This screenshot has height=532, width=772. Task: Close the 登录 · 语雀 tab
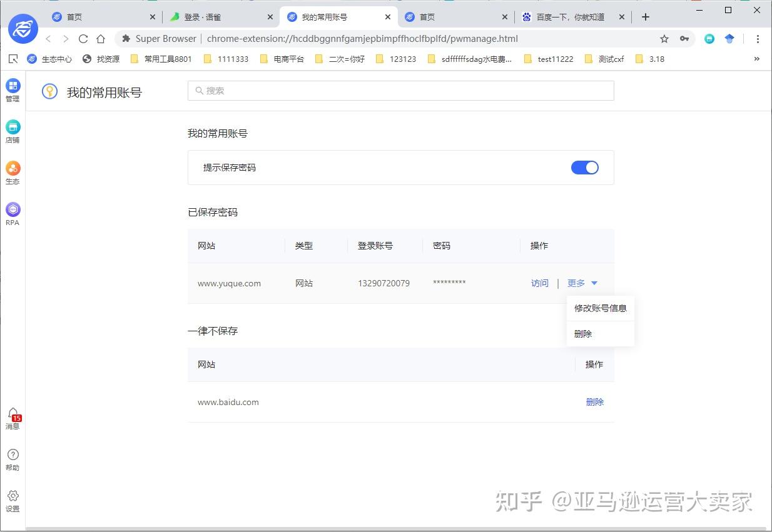[x=270, y=17]
